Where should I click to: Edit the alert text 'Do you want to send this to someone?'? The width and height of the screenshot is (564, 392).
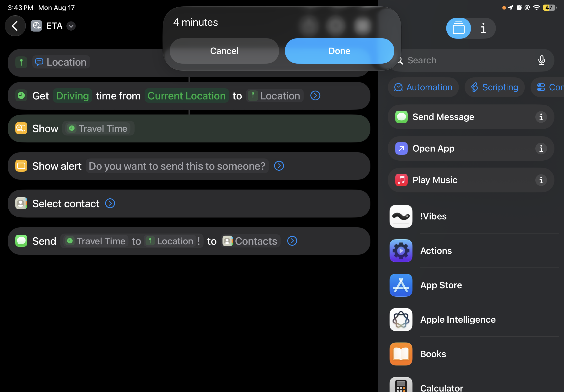pos(177,166)
